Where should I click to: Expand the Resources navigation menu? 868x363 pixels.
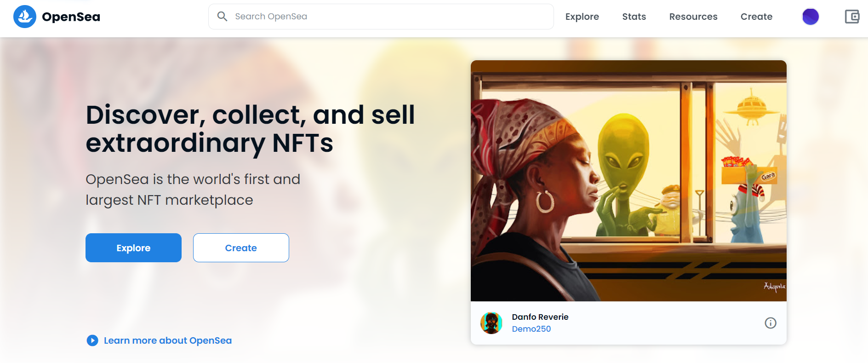[693, 17]
